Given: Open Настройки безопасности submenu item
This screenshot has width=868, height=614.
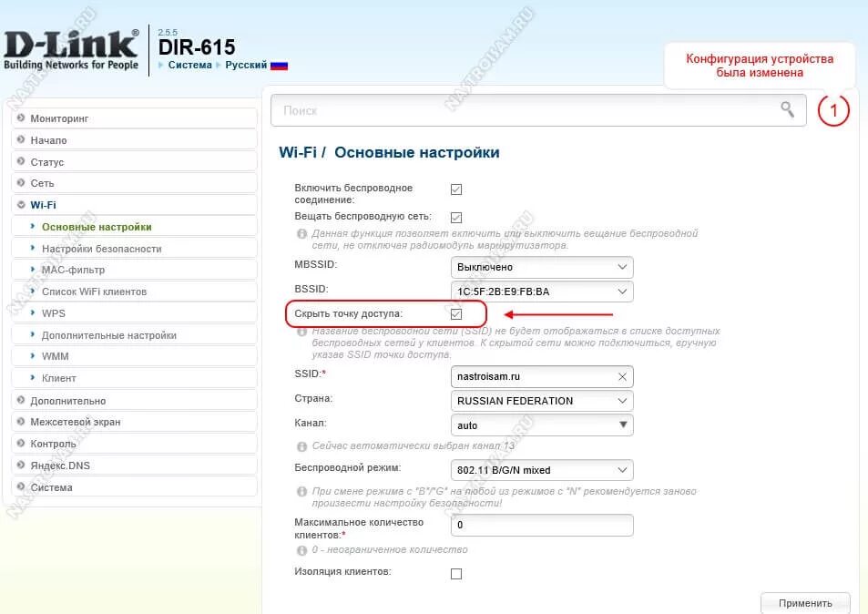Looking at the screenshot, I should coord(134,249).
